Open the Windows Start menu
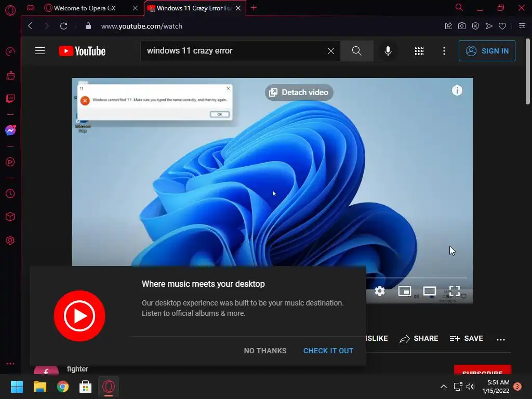Viewport: 532px width, 399px height. click(17, 387)
